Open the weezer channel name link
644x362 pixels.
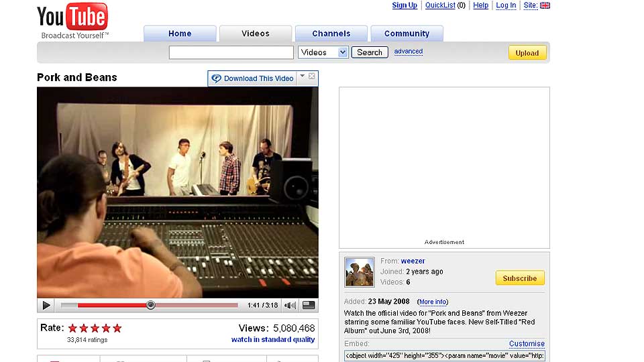click(x=413, y=261)
